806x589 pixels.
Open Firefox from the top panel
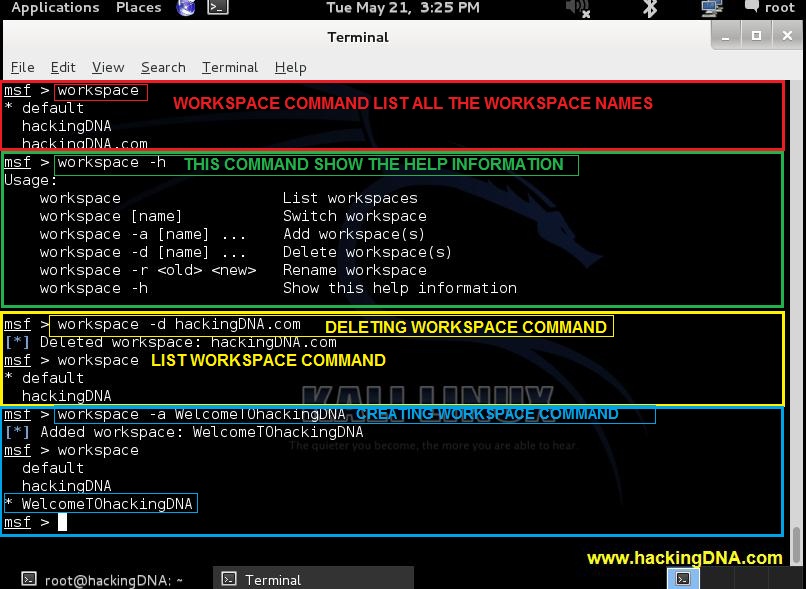186,8
